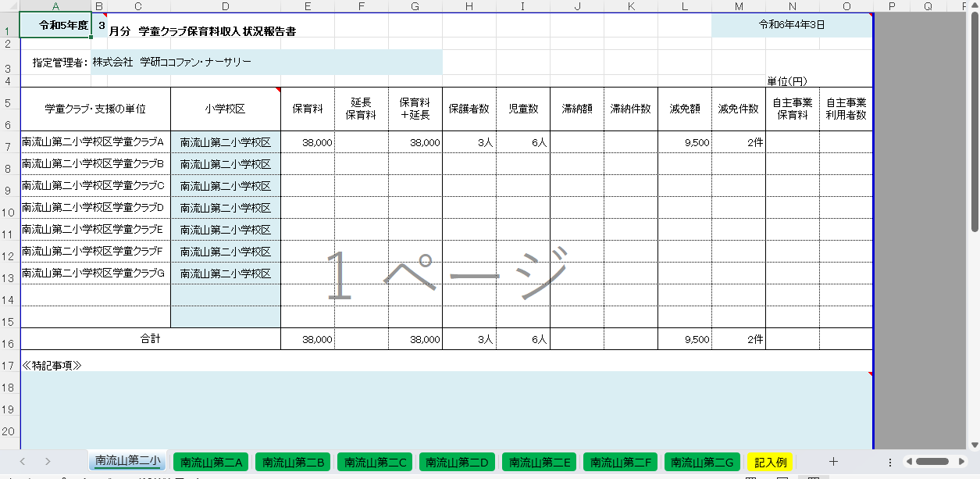The height and width of the screenshot is (479, 980).
Task: Click the 株式会社 学研ココファン・ナーサリー cell
Action: (x=265, y=62)
